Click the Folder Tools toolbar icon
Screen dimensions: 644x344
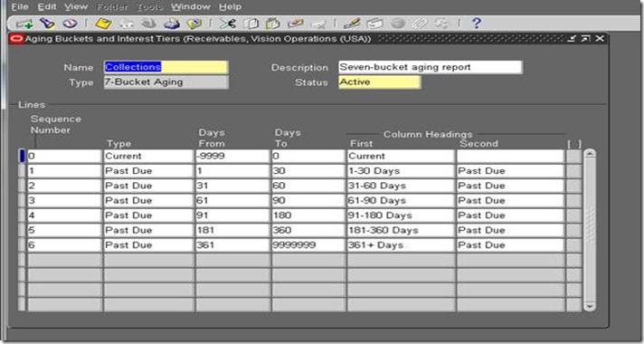[x=442, y=24]
